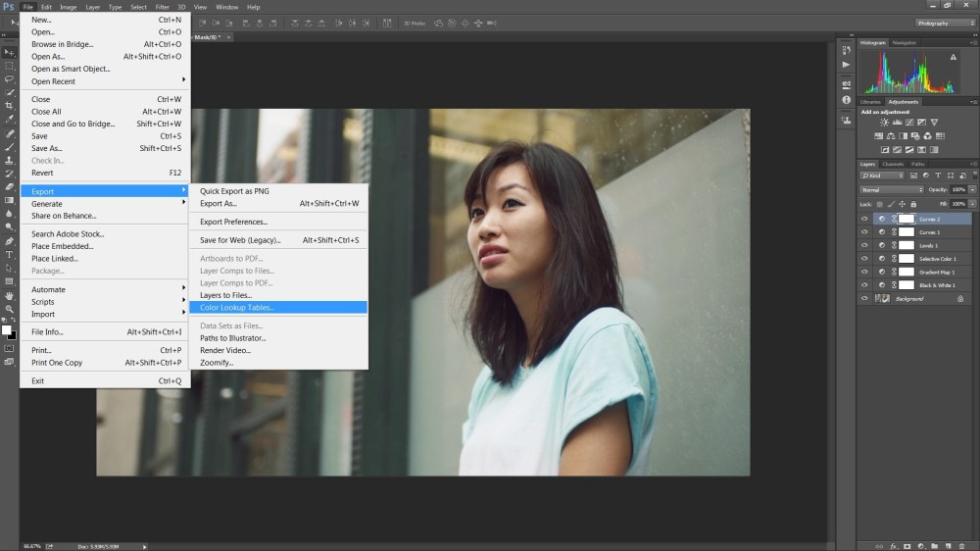Toggle visibility of Gradient Map 1 layer
This screenshot has width=980, height=551.
[x=864, y=272]
